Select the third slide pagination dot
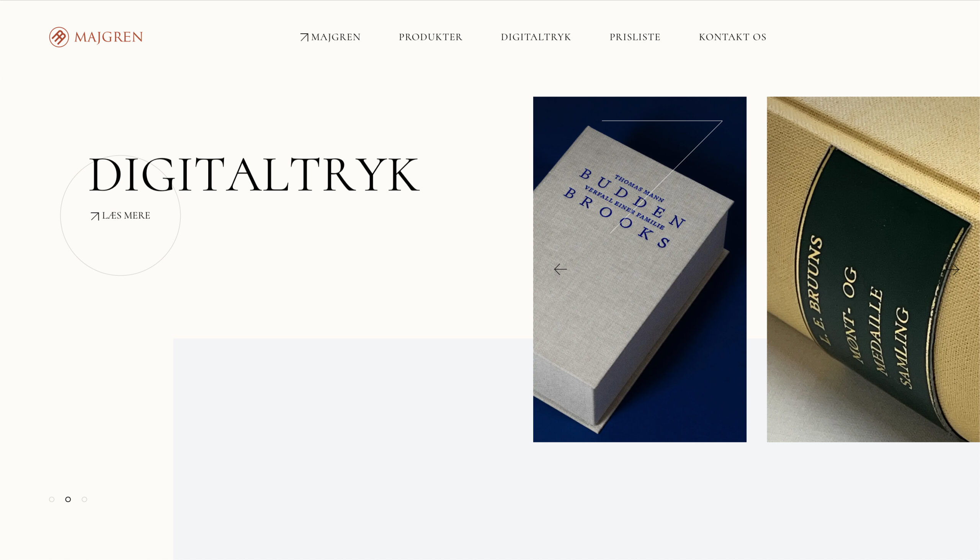Screen dimensions: 980x560 85,499
